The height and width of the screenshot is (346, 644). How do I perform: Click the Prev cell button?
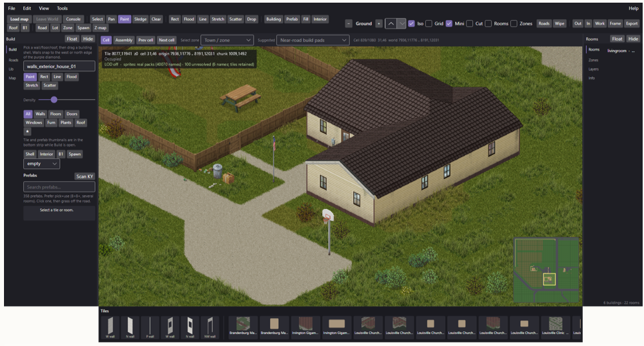pos(146,40)
